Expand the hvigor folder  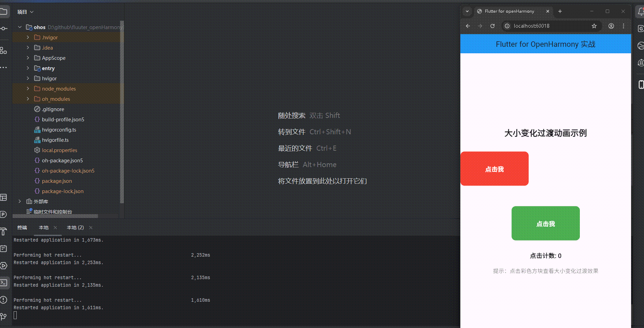(x=28, y=78)
